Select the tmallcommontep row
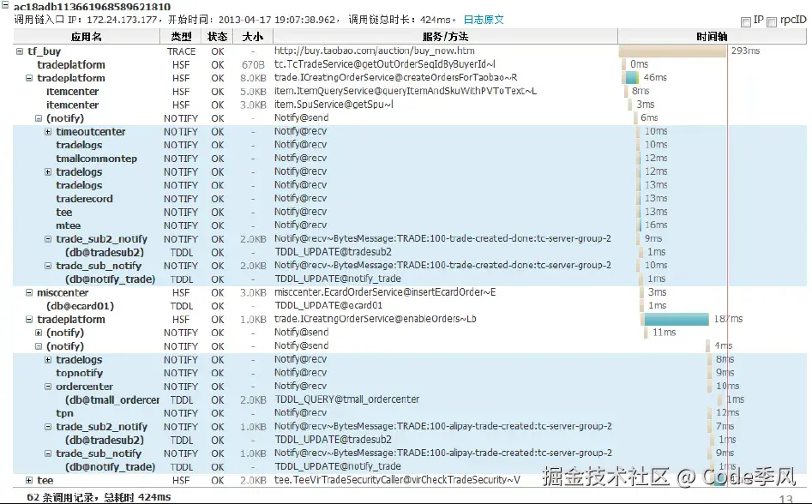The height and width of the screenshot is (504, 812). pos(410,159)
